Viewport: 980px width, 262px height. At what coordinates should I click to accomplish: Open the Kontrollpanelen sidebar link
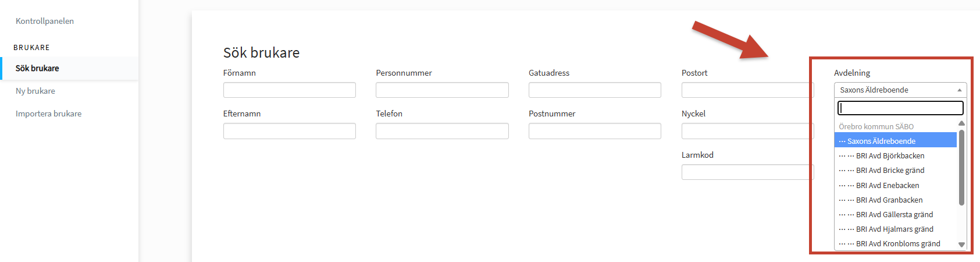tap(45, 21)
